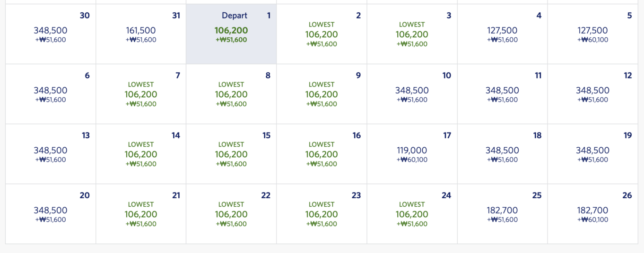Viewport: 644px width, 253px height.
Task: Select the 5th with +₩60,100 fee
Action: coord(592,34)
